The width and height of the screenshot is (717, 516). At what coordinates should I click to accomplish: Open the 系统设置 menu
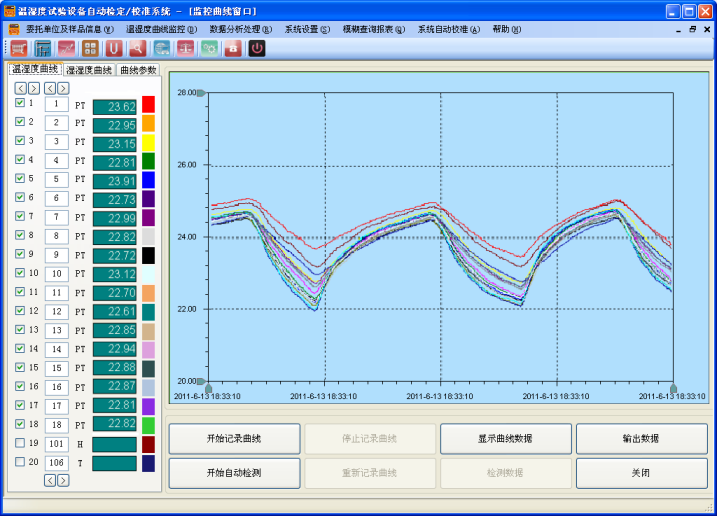pyautogui.click(x=306, y=29)
